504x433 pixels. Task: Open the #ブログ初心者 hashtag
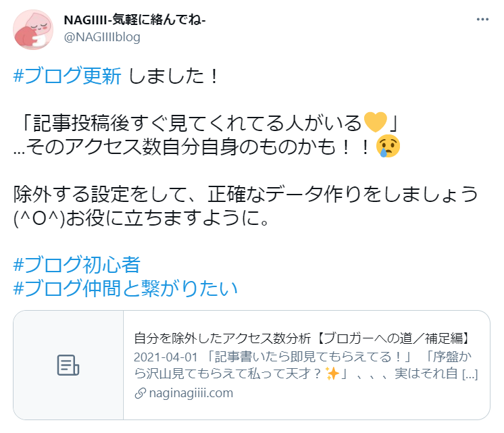click(77, 265)
